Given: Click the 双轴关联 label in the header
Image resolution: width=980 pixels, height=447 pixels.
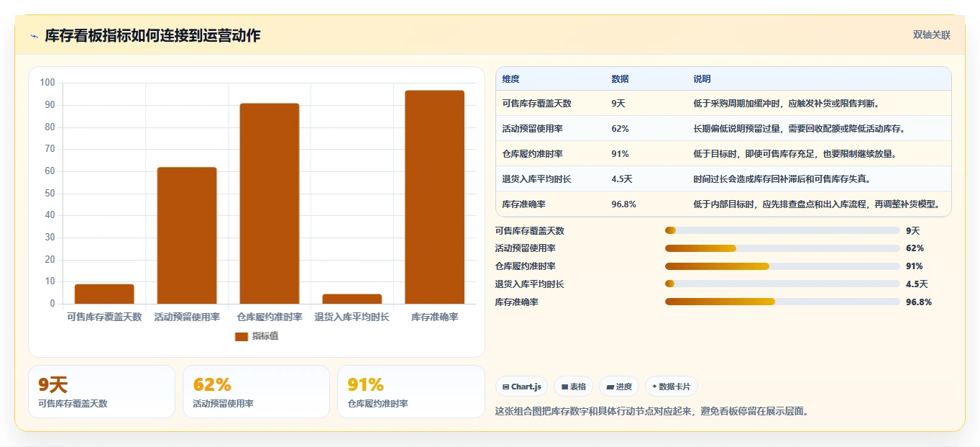Looking at the screenshot, I should click(x=931, y=35).
